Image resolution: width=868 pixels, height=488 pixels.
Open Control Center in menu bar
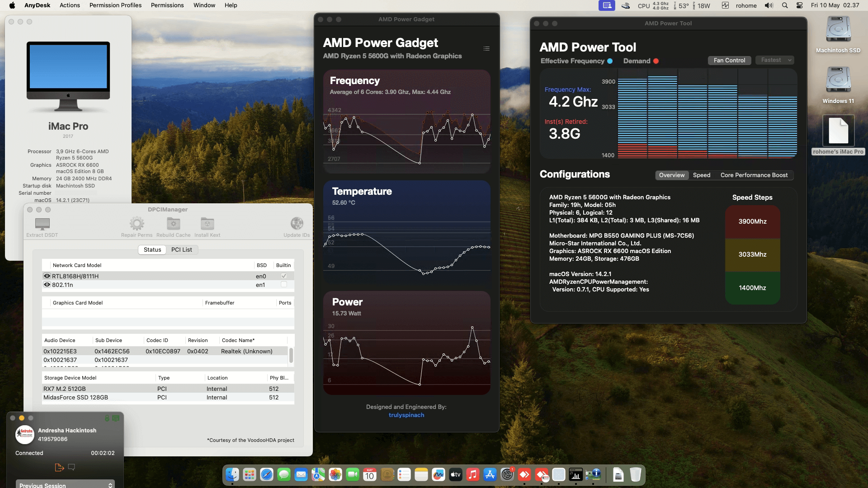coord(799,5)
